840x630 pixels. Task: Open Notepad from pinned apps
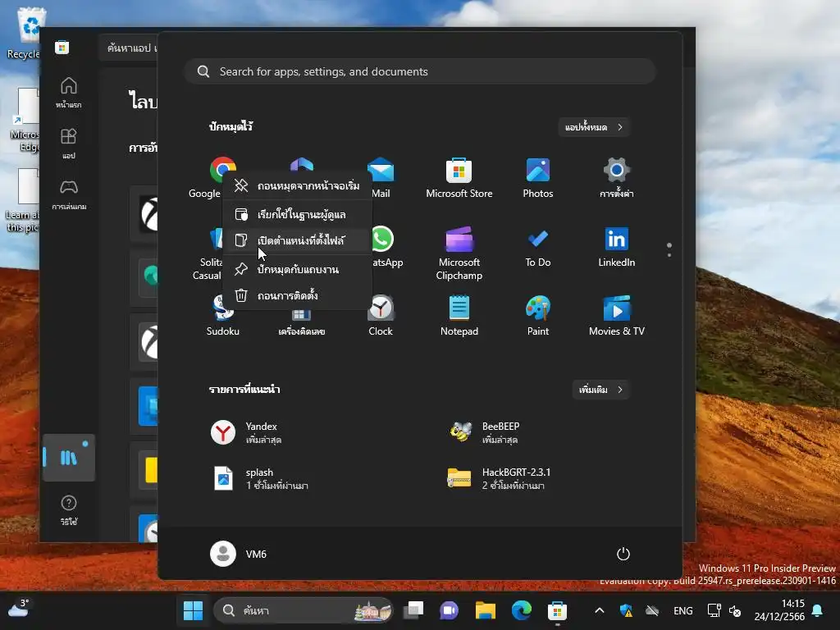(x=459, y=316)
